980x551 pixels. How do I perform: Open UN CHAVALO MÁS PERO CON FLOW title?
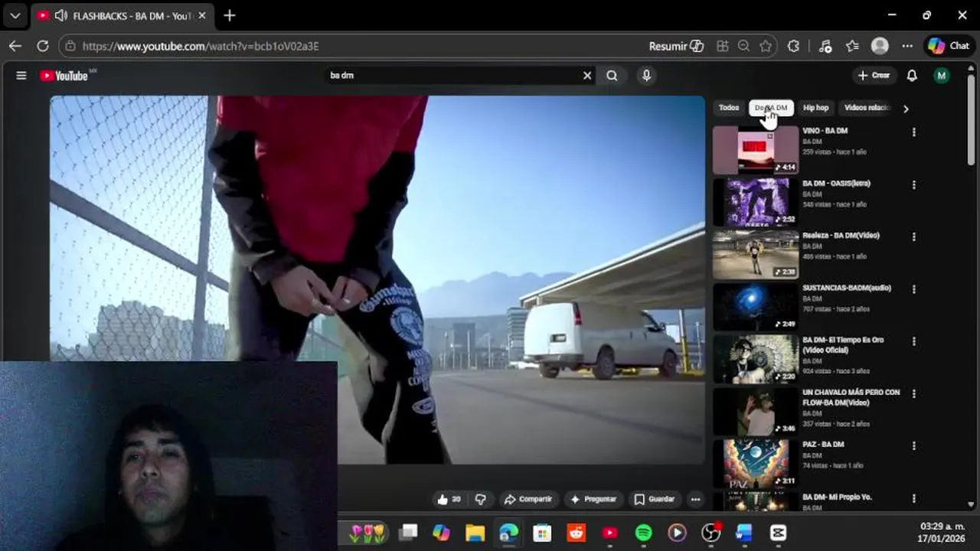click(851, 397)
